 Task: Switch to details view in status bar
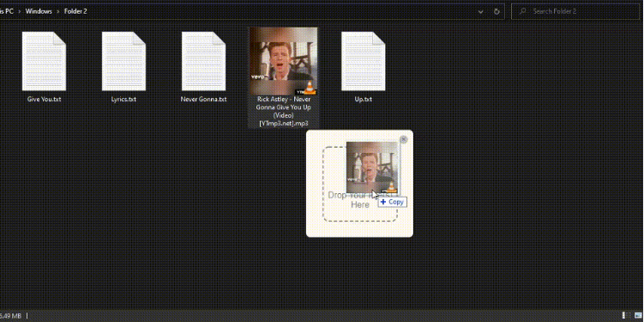[626, 315]
